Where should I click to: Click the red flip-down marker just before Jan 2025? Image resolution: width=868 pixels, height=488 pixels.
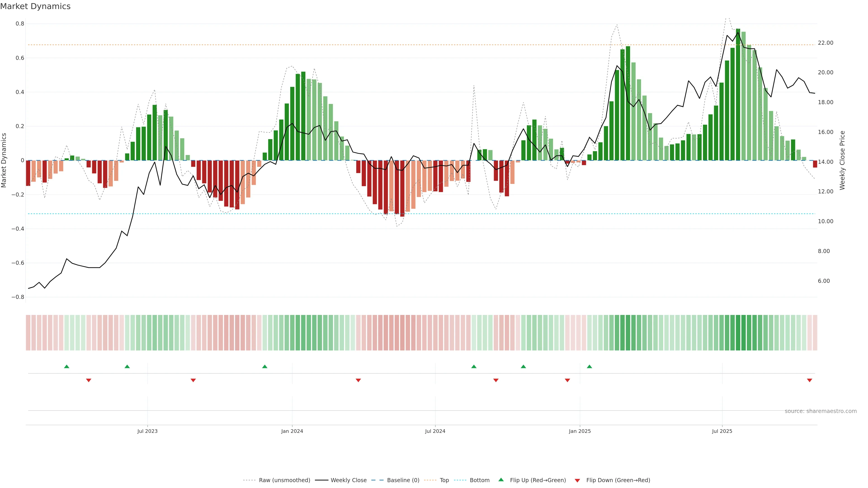coord(567,380)
